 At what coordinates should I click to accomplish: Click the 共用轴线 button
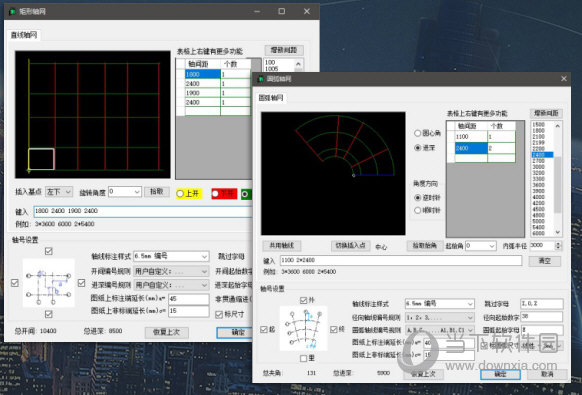click(x=282, y=246)
